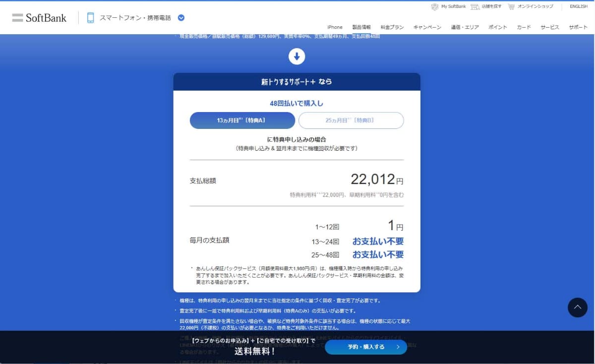Open the サービス menu
Viewport: 595px width, 364px height.
pyautogui.click(x=550, y=27)
